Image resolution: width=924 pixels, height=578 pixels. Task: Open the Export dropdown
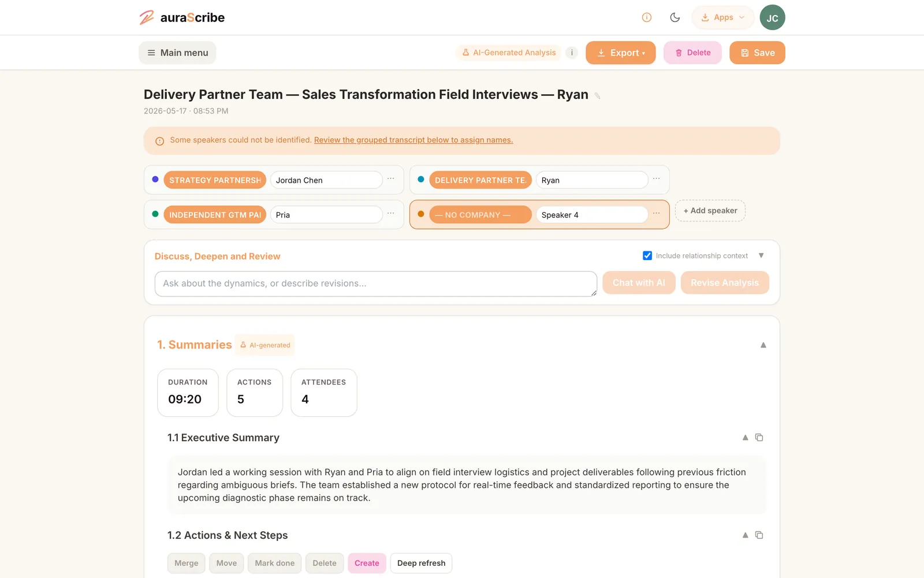(x=620, y=53)
